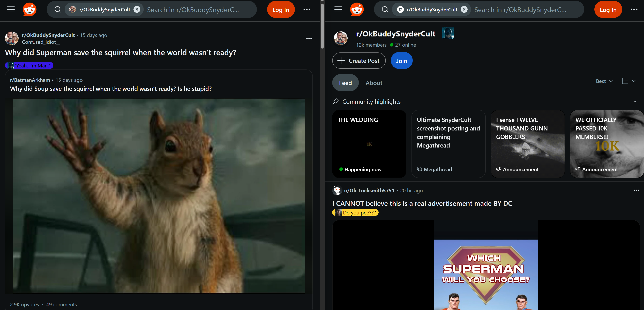Switch to the About tab
The width and height of the screenshot is (644, 310).
(374, 83)
